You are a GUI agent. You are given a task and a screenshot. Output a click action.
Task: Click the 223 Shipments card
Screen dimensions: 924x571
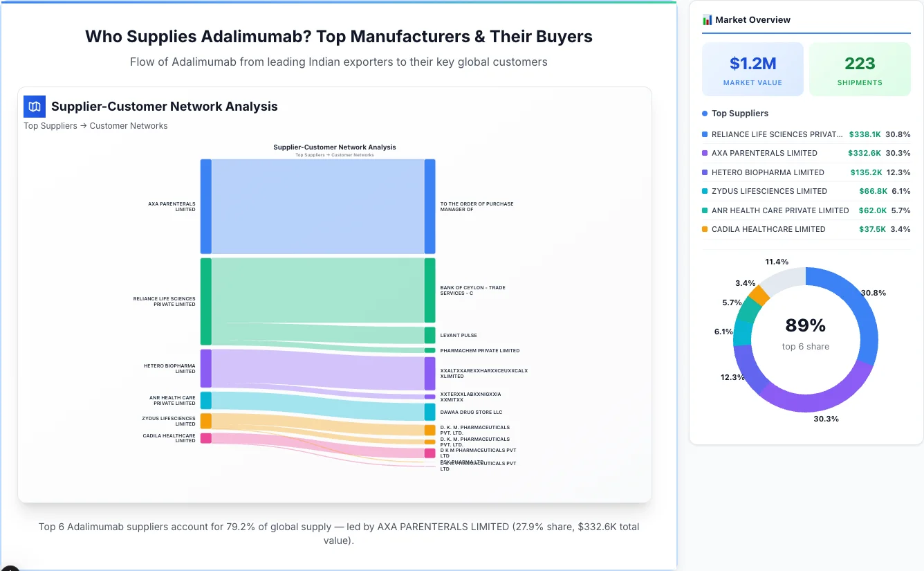860,69
